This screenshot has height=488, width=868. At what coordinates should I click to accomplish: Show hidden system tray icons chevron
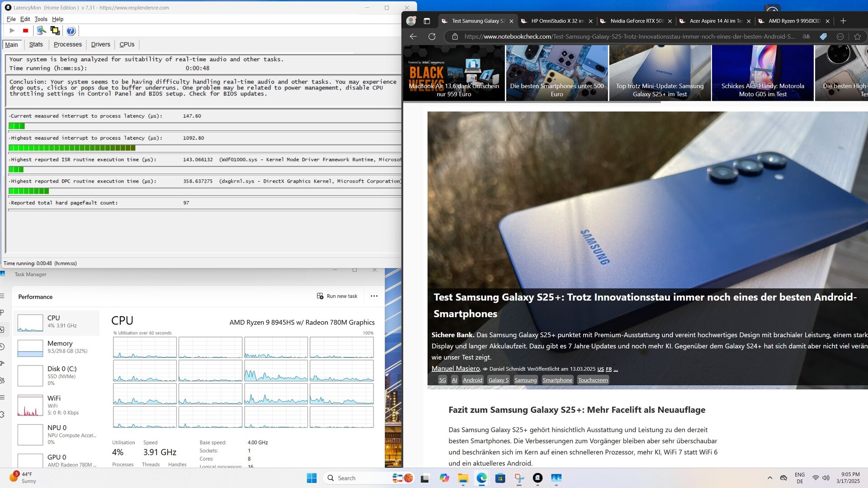click(x=769, y=478)
